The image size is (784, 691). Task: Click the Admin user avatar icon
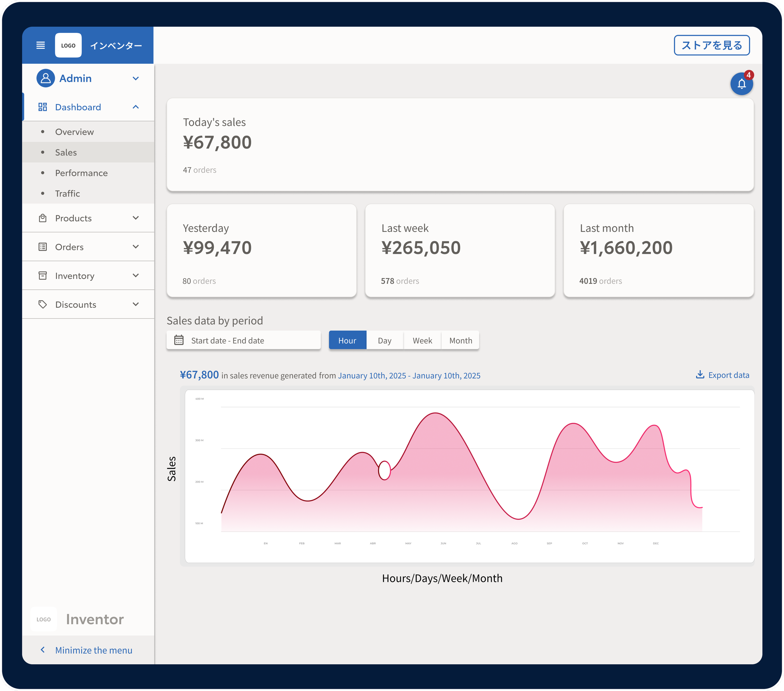click(46, 78)
